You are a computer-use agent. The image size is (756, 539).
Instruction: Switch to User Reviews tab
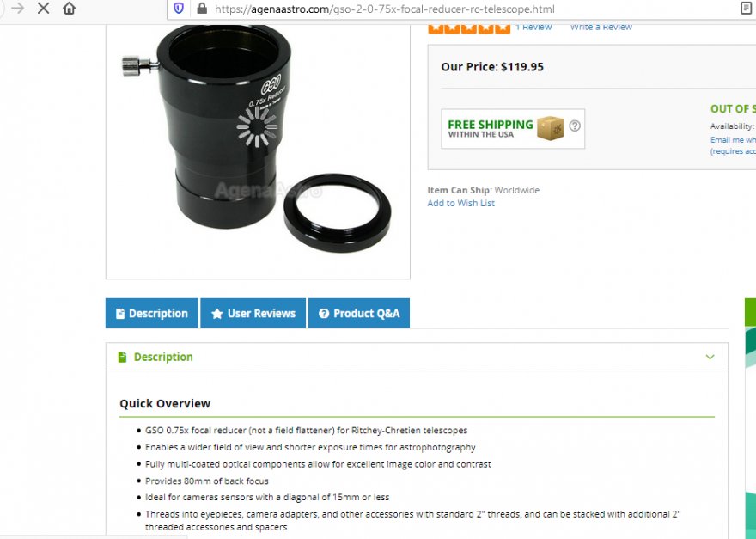(253, 313)
